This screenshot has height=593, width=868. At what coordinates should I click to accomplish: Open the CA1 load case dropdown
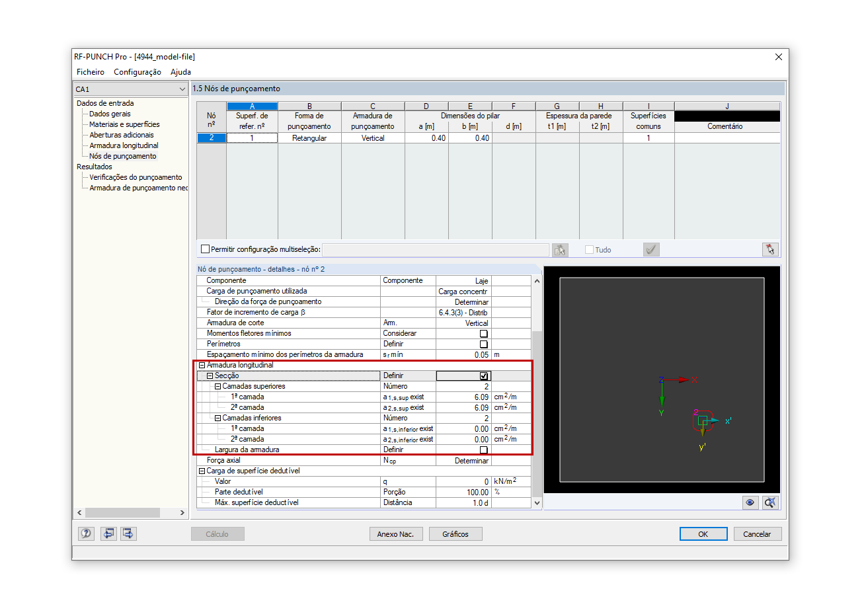coord(130,89)
